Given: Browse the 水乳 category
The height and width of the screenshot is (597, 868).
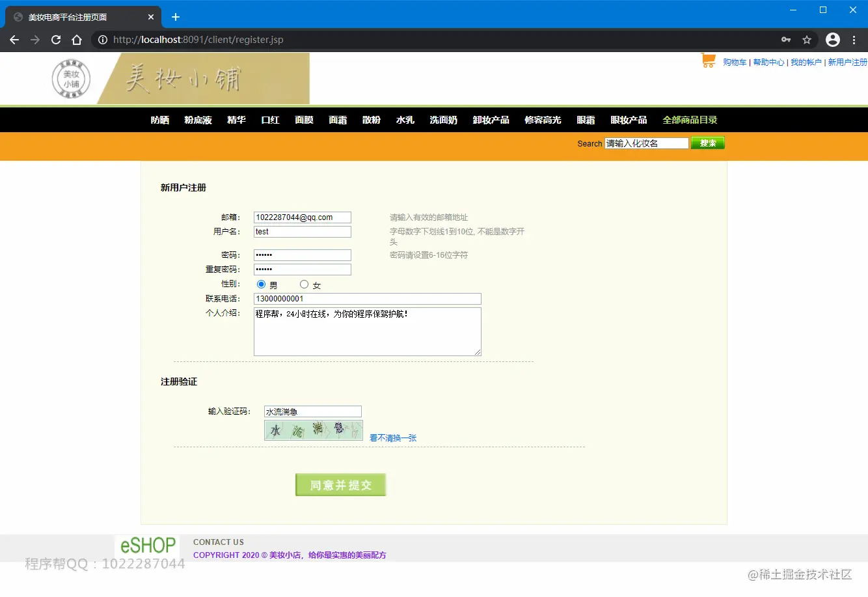Looking at the screenshot, I should click(x=406, y=120).
